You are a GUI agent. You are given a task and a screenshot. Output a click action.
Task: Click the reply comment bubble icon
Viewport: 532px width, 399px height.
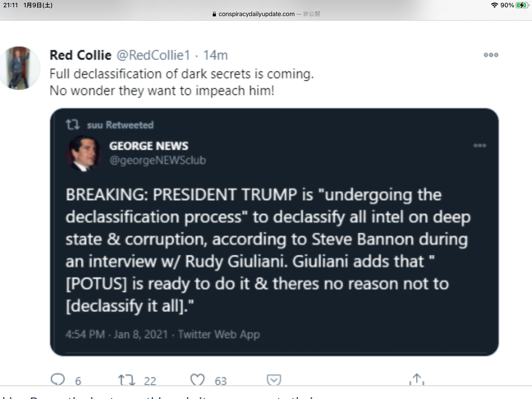tap(58, 379)
